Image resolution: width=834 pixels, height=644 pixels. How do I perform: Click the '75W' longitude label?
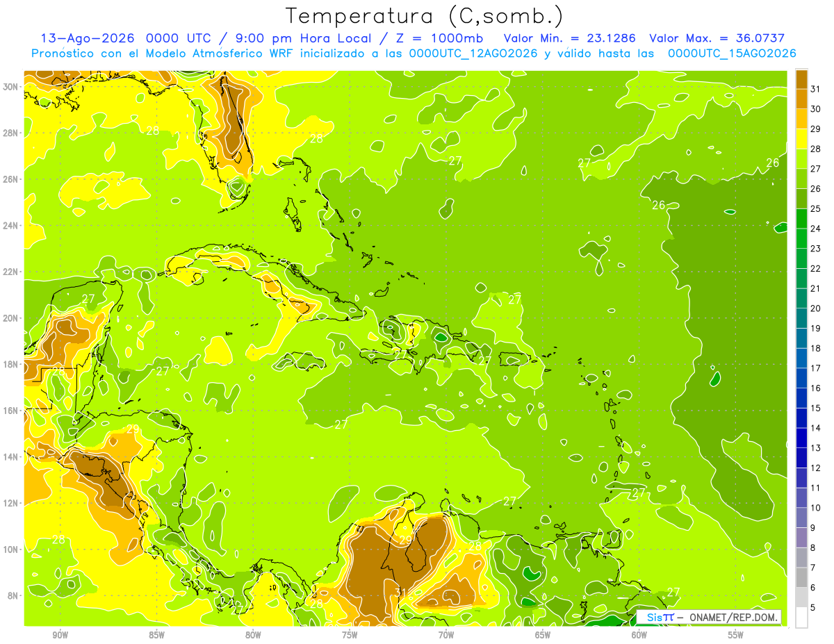(350, 635)
